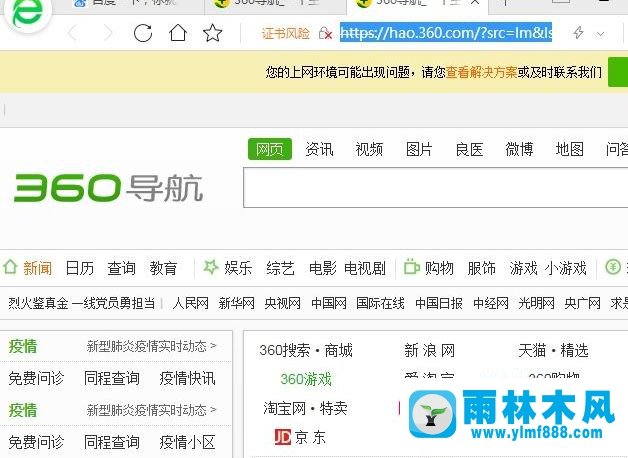Open the 中经网 link
Image resolution: width=628 pixels, height=458 pixels.
[x=491, y=303]
